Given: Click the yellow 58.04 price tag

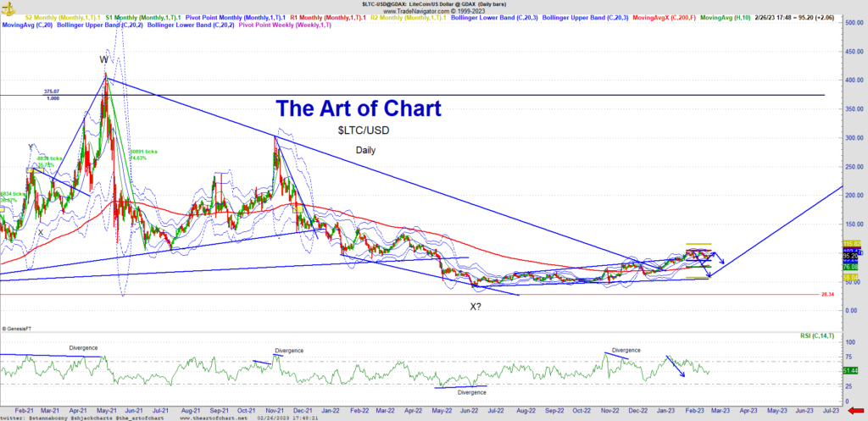Looking at the screenshot, I should click(849, 277).
